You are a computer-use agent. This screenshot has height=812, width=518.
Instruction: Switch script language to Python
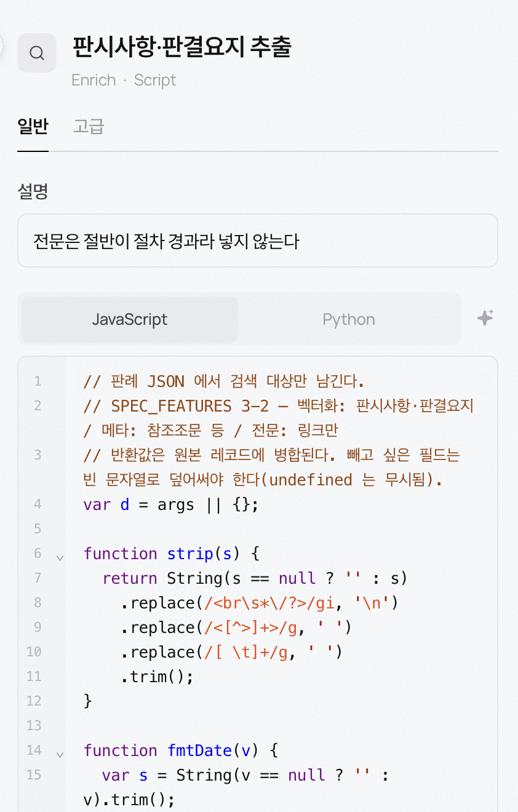pos(349,319)
